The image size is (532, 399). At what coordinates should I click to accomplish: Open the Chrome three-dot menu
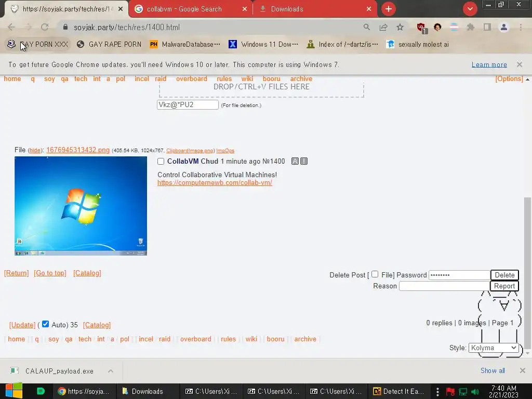coord(521,27)
